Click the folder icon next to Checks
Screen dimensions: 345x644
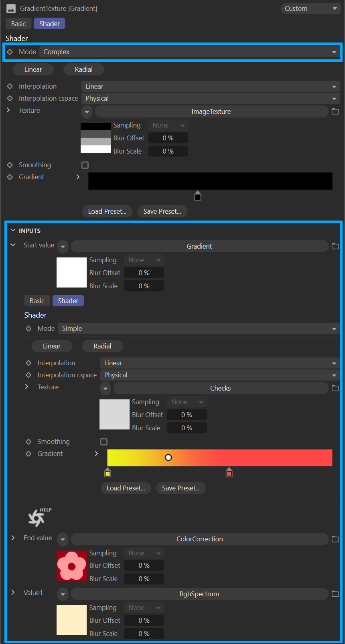[x=335, y=388]
